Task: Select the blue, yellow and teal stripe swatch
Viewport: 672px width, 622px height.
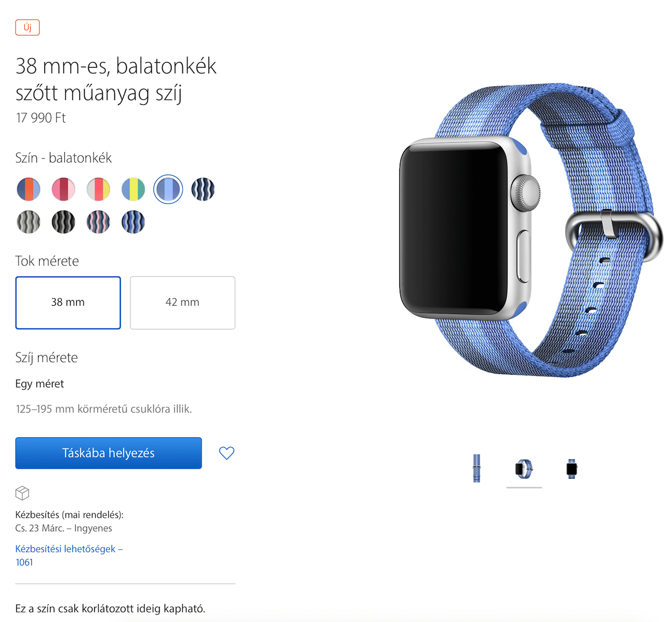Action: click(133, 189)
